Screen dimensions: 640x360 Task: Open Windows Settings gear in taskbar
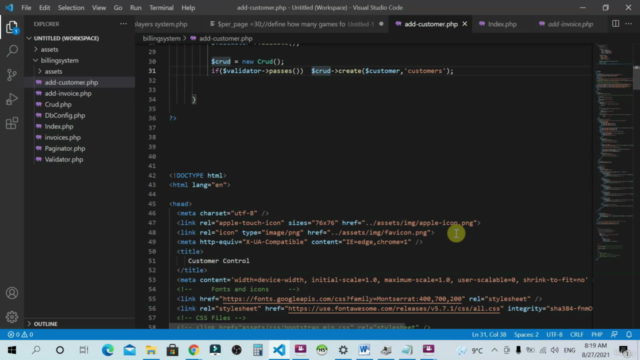click(x=343, y=350)
